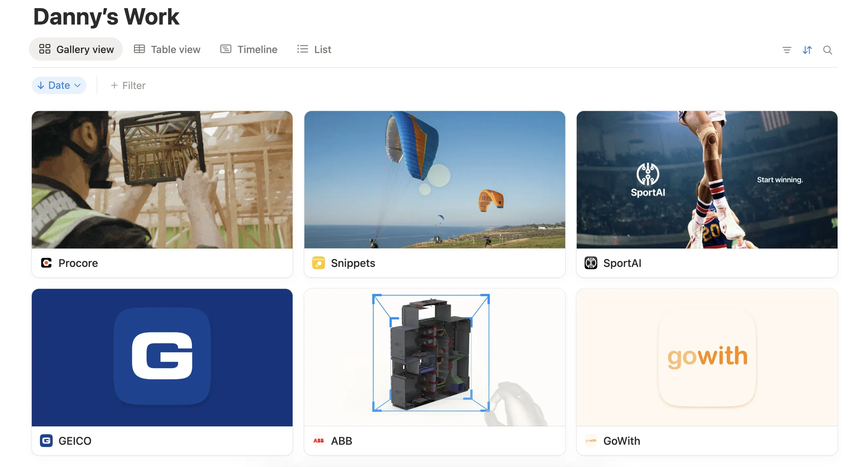Click the GoWith logo icon
Viewport: 868px width, 467px height.
tap(591, 440)
